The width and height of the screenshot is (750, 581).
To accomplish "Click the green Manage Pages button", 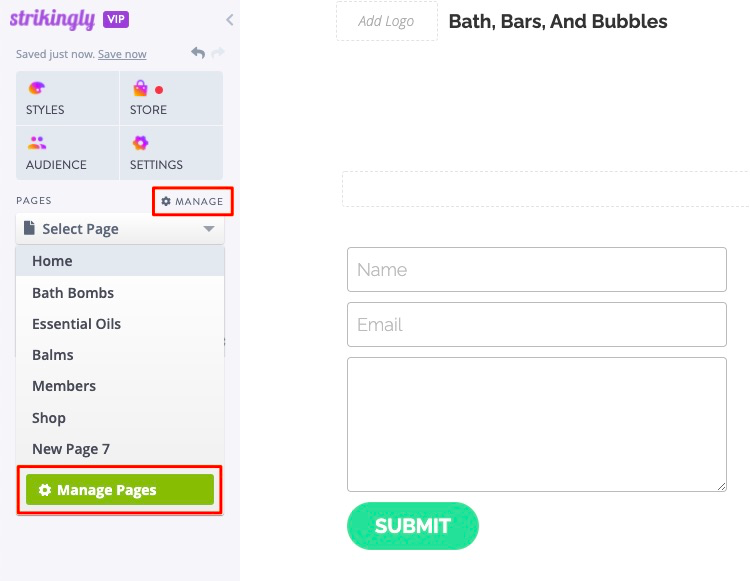I will [x=120, y=490].
